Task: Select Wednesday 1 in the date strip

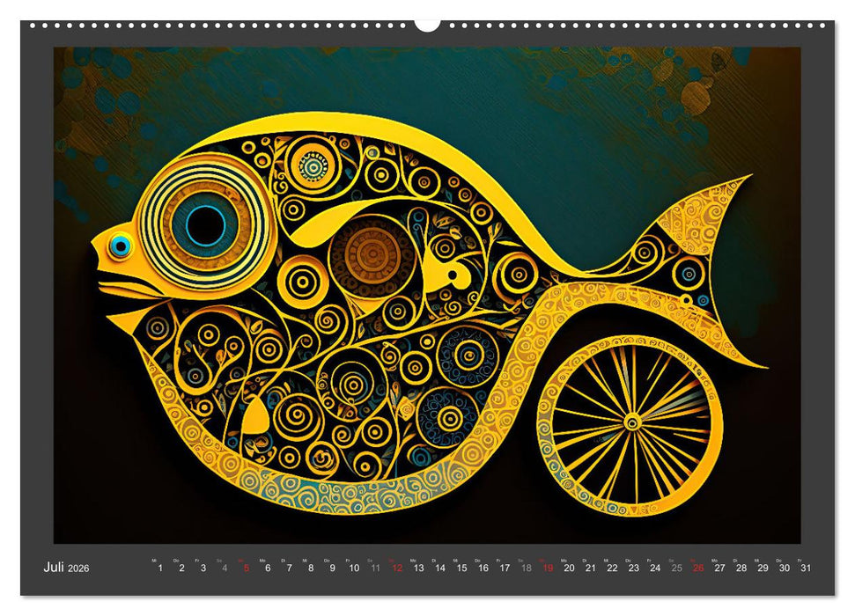Action: pyautogui.click(x=159, y=568)
